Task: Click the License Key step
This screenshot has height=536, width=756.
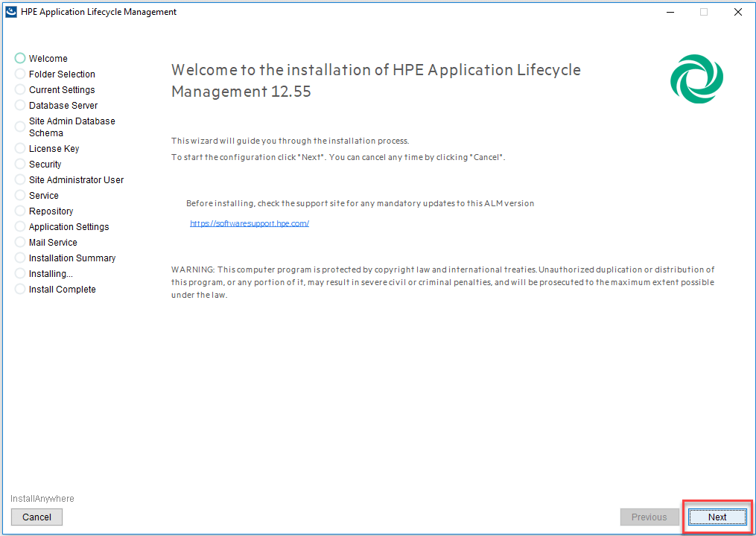Action: pyautogui.click(x=54, y=149)
